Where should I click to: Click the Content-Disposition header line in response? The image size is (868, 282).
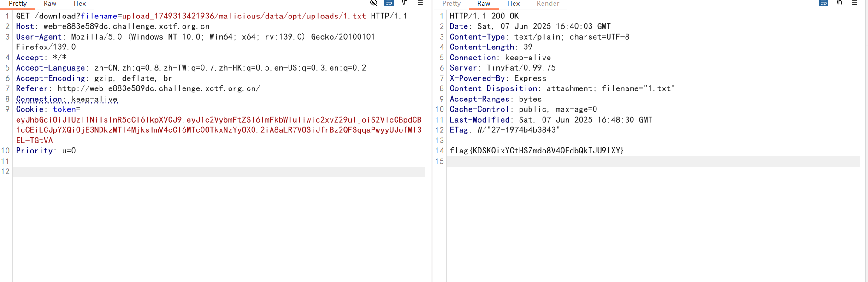point(562,88)
